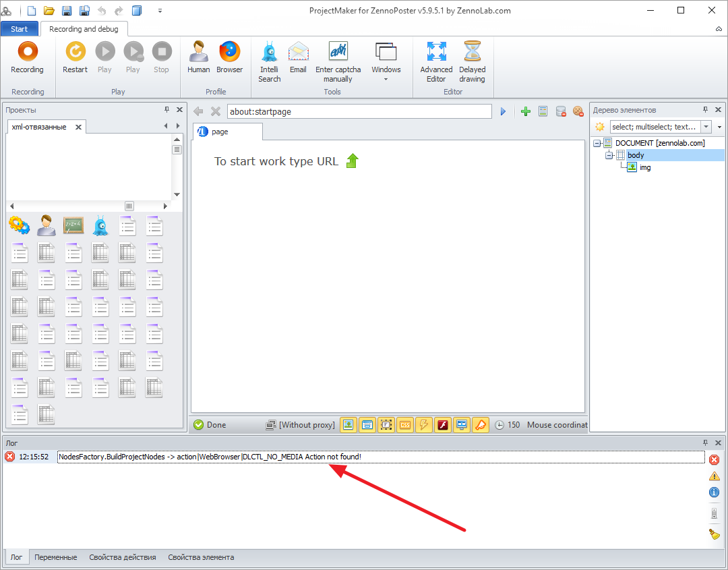This screenshot has width=728, height=570.
Task: Collapse the DOCUMENT [zennolab.com] node
Action: coord(597,143)
